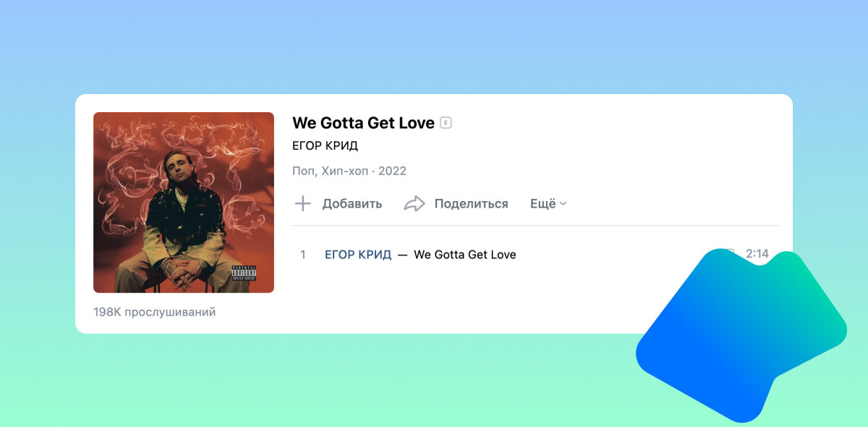Click the share arrow icon
This screenshot has width=868, height=427.
[414, 203]
